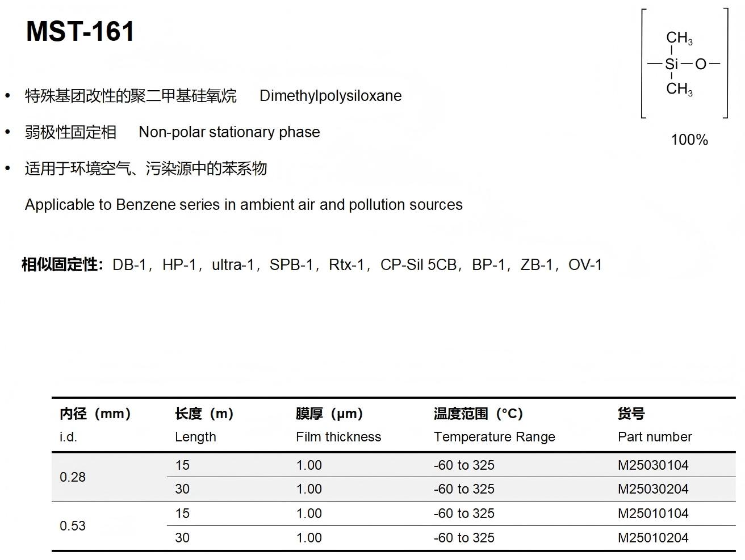The height and width of the screenshot is (560, 745).
Task: Click the MST-161 title heading
Action: (80, 32)
